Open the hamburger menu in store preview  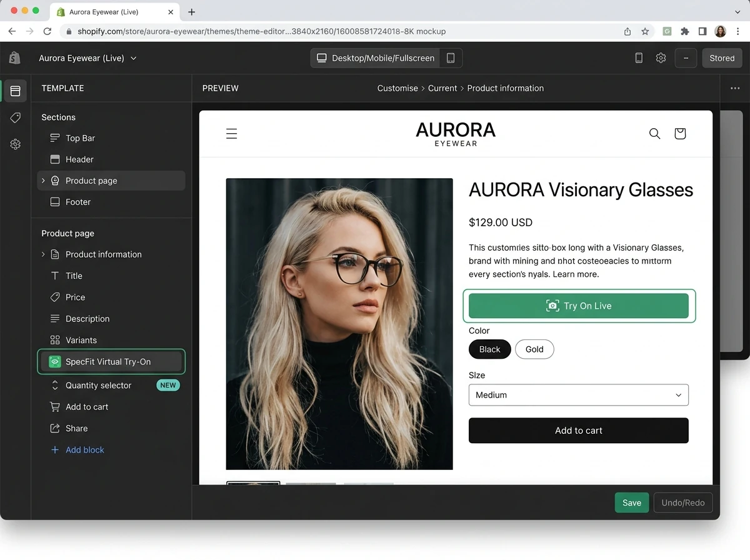point(232,133)
